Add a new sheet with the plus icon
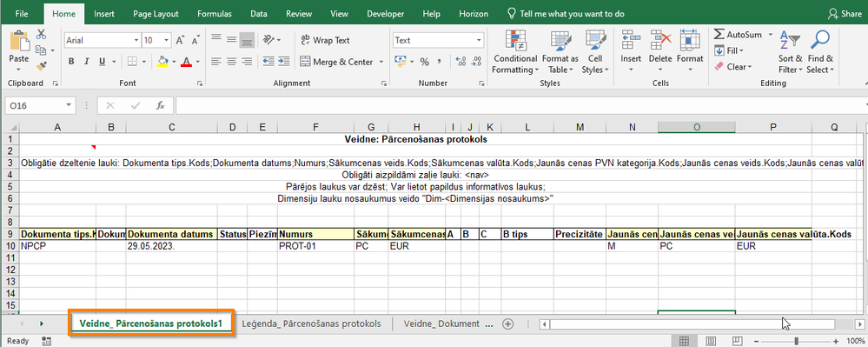 pyautogui.click(x=507, y=324)
